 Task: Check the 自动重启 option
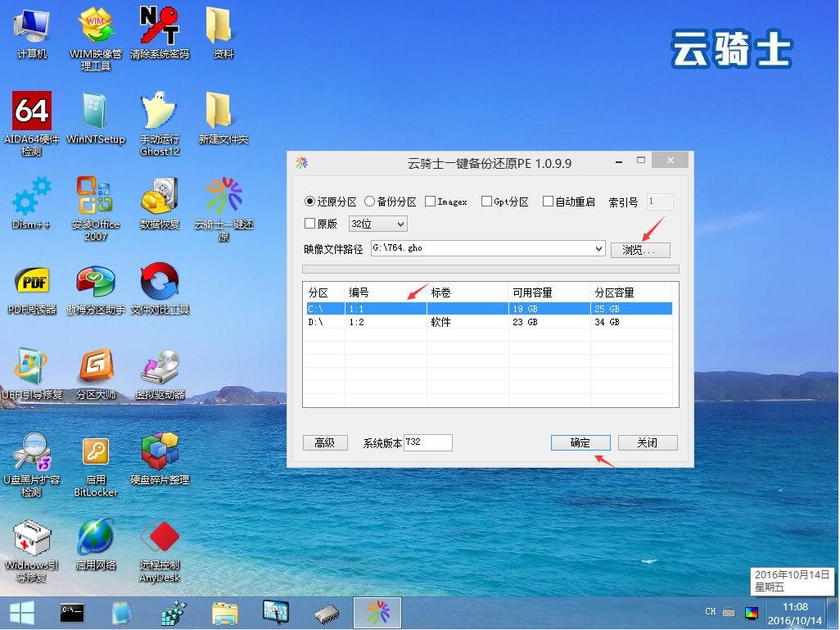(x=548, y=201)
